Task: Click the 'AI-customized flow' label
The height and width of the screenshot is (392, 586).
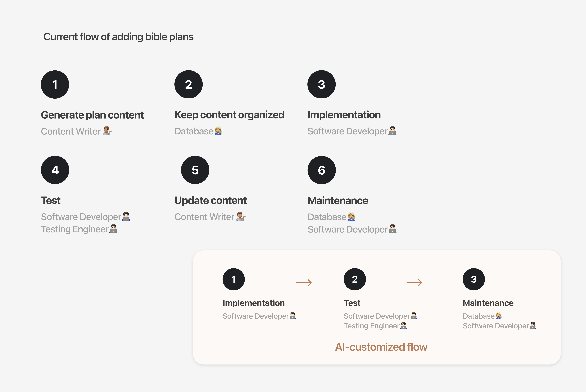Action: (x=381, y=347)
